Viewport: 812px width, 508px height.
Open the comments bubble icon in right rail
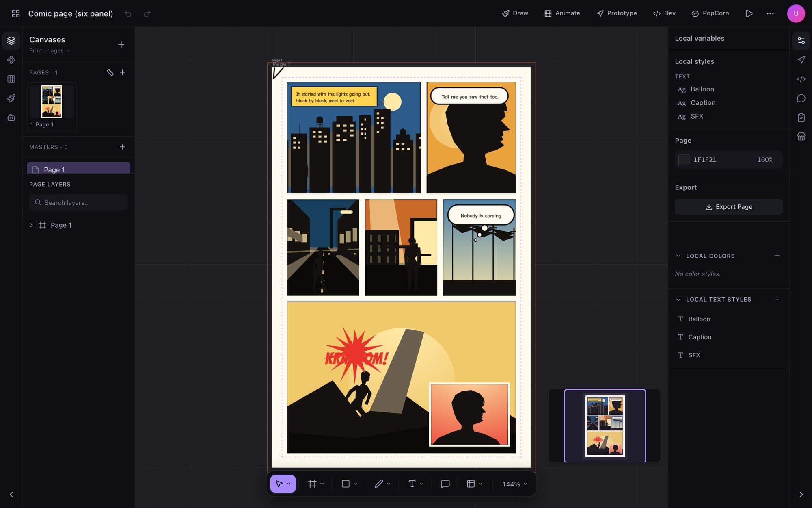pyautogui.click(x=801, y=98)
